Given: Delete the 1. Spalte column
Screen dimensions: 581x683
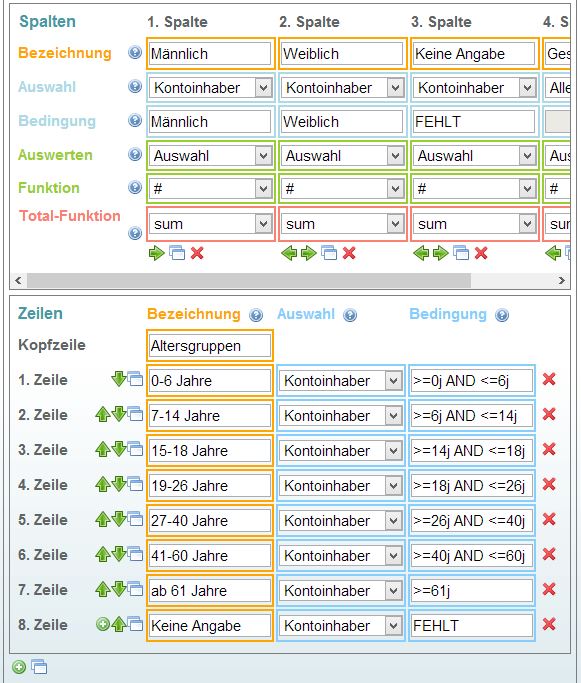Looking at the screenshot, I should [x=197, y=253].
